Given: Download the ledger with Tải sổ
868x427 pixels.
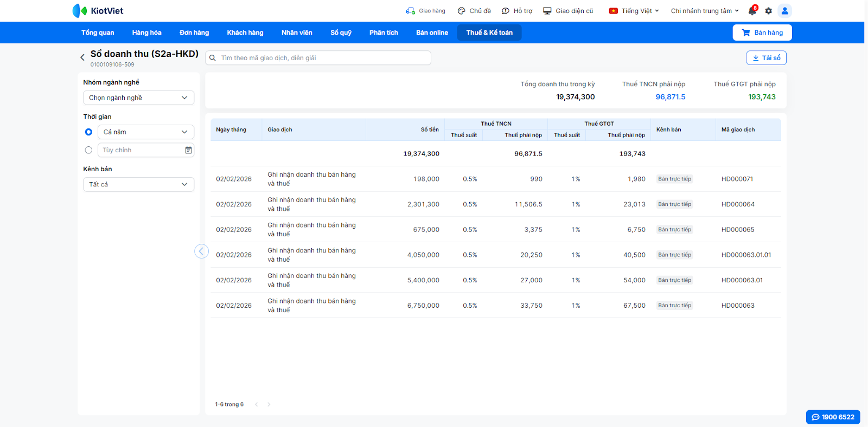Looking at the screenshot, I should point(766,58).
